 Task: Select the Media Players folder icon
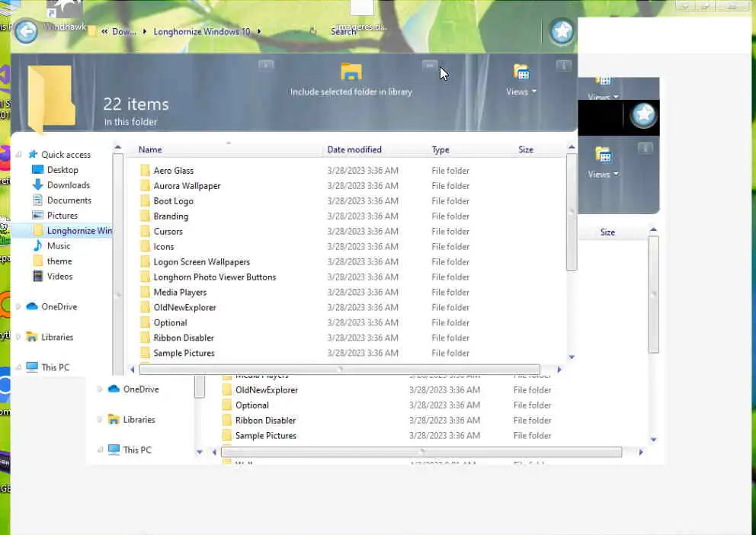click(145, 292)
